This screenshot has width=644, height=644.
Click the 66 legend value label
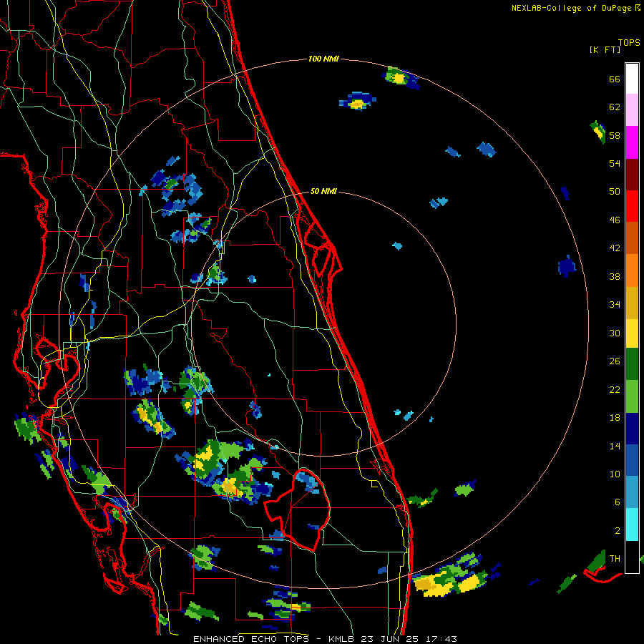[615, 79]
